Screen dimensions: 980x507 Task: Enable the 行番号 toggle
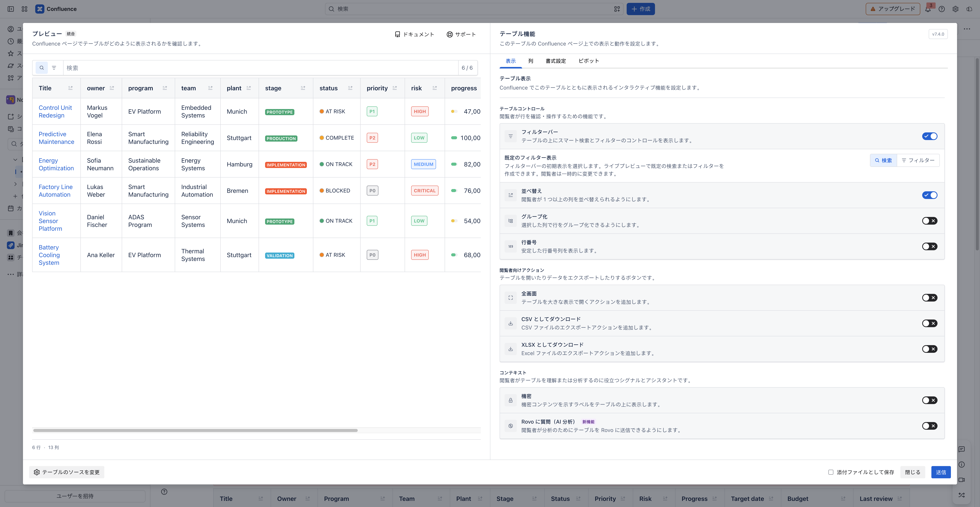pos(929,246)
